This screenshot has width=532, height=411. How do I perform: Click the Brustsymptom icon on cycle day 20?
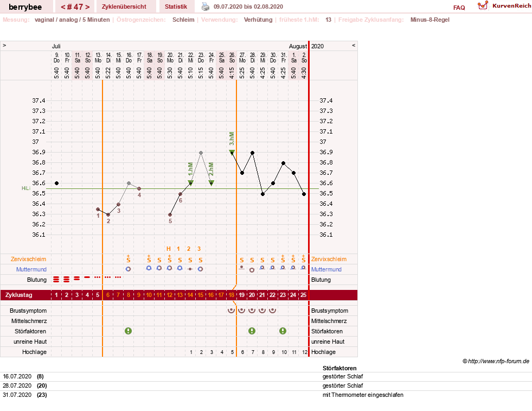(x=252, y=310)
